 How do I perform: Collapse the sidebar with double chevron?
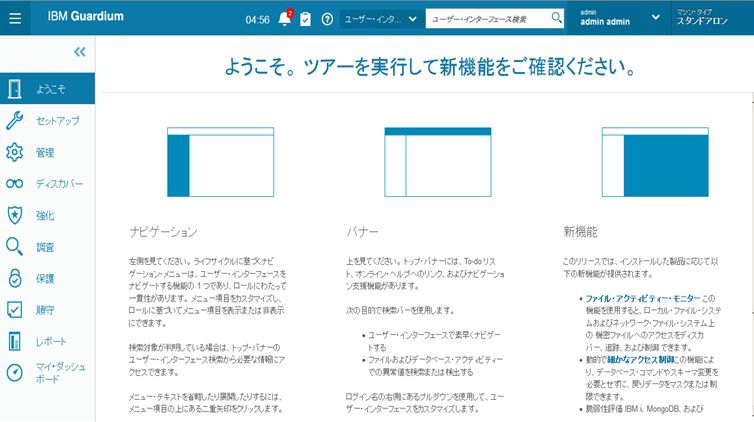click(x=80, y=52)
